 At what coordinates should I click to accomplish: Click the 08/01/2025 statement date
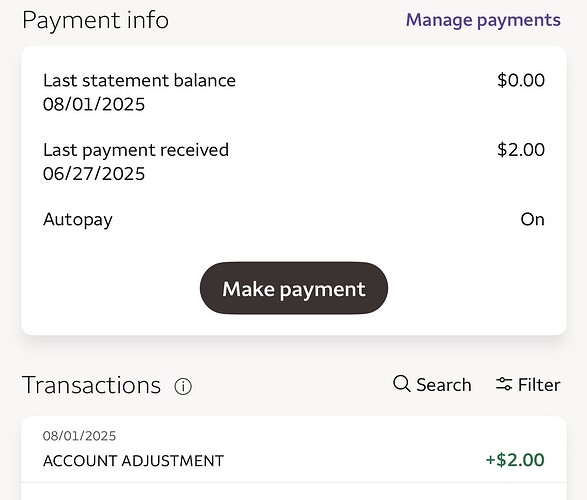pyautogui.click(x=94, y=104)
